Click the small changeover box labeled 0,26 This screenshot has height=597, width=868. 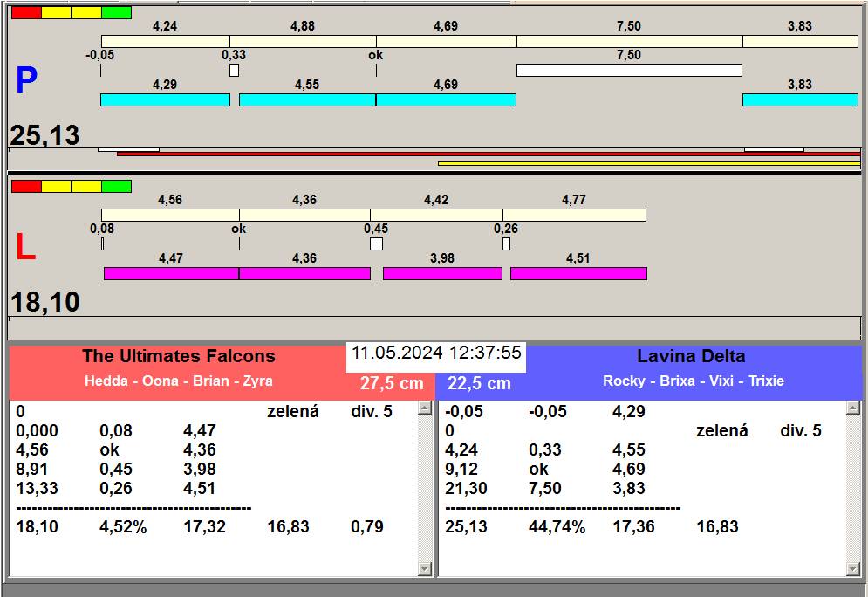(507, 244)
